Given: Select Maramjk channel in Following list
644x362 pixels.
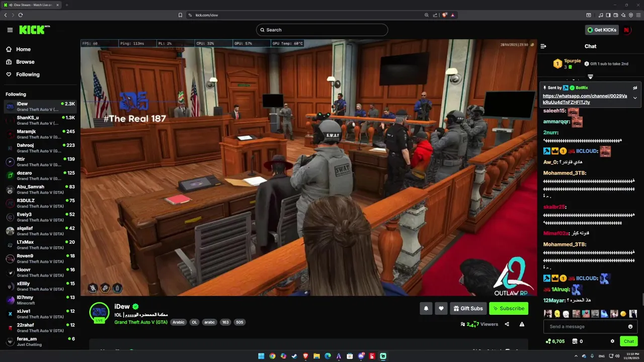Looking at the screenshot, I should click(40, 134).
